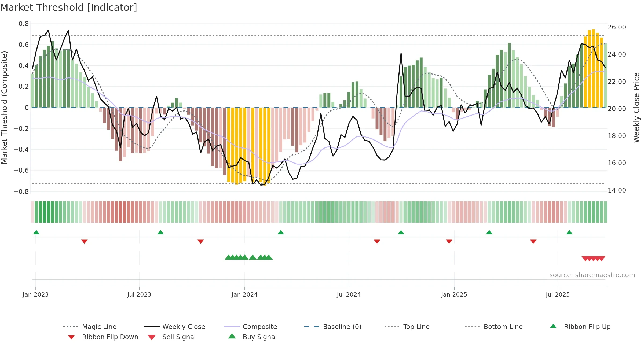This screenshot has width=644, height=362.
Task: Click the ribbon flip up triangle between Jul 2024 and Jan 2025
Action: tap(401, 232)
